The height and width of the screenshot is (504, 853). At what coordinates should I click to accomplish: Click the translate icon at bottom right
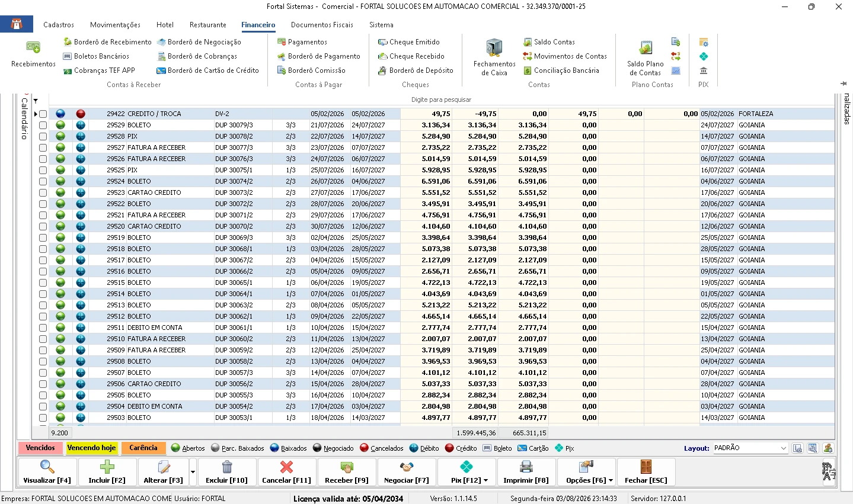tap(828, 471)
